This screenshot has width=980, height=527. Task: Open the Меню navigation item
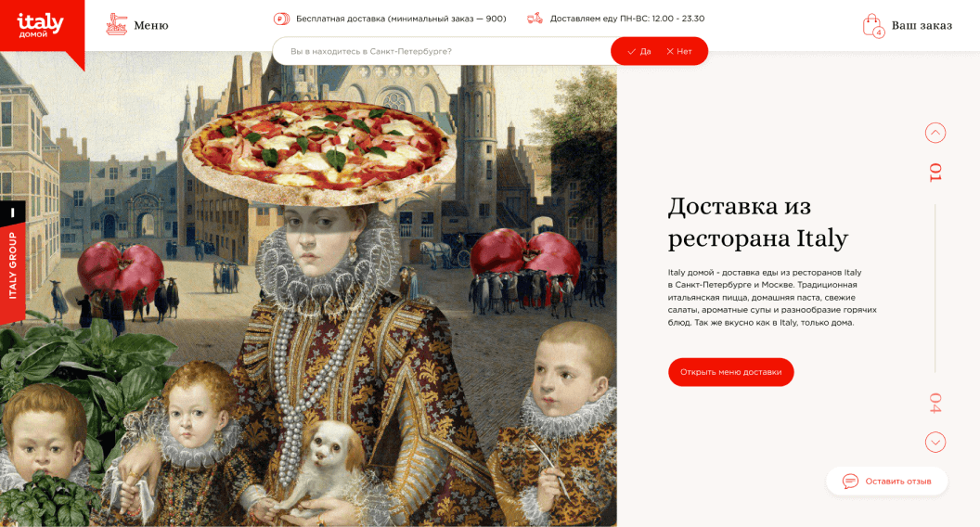(150, 26)
